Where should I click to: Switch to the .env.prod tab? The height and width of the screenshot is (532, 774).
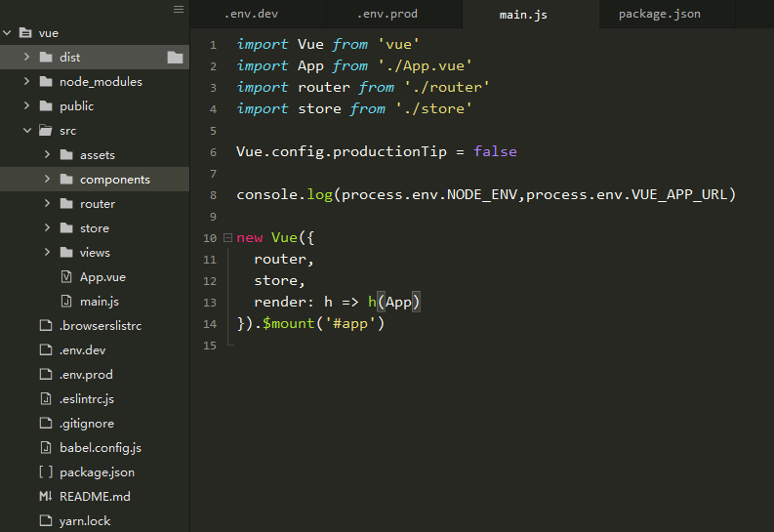394,14
